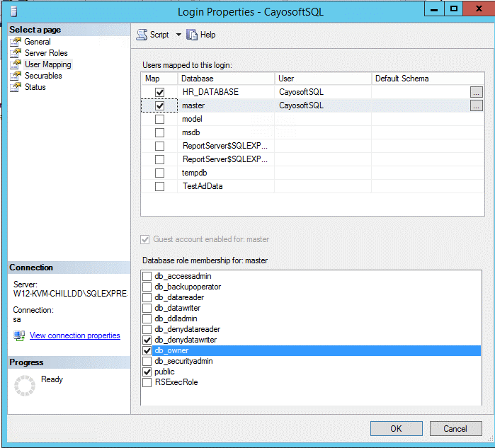Open View connection properties link
The image size is (495, 448).
click(75, 335)
